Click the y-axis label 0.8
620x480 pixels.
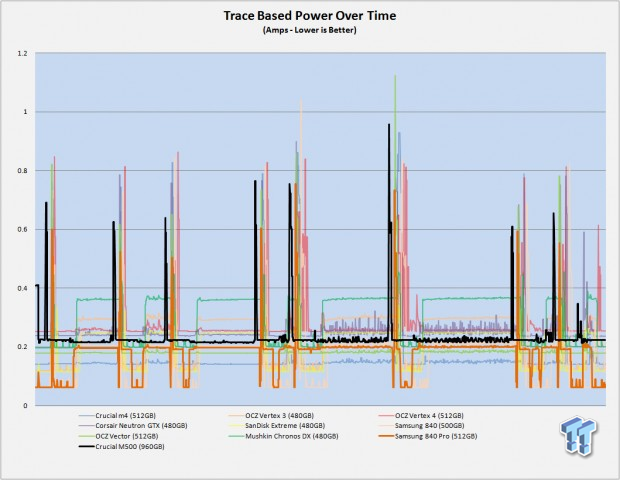click(23, 171)
